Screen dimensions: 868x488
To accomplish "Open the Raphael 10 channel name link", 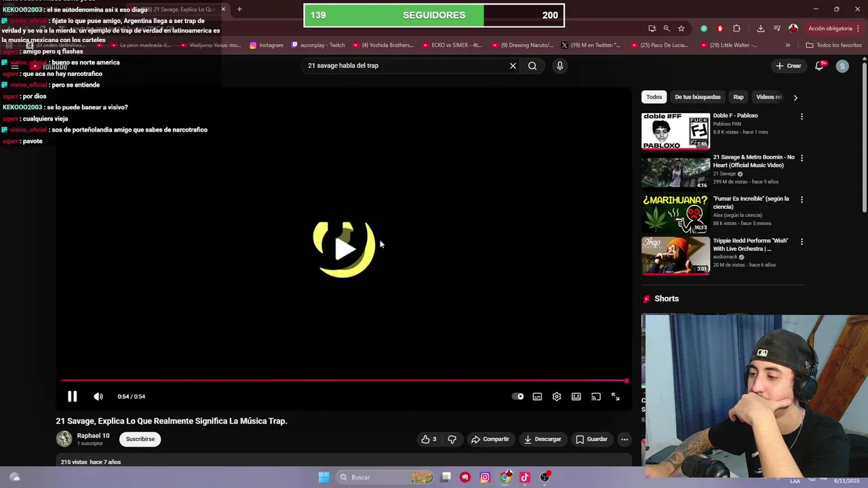I will [93, 436].
